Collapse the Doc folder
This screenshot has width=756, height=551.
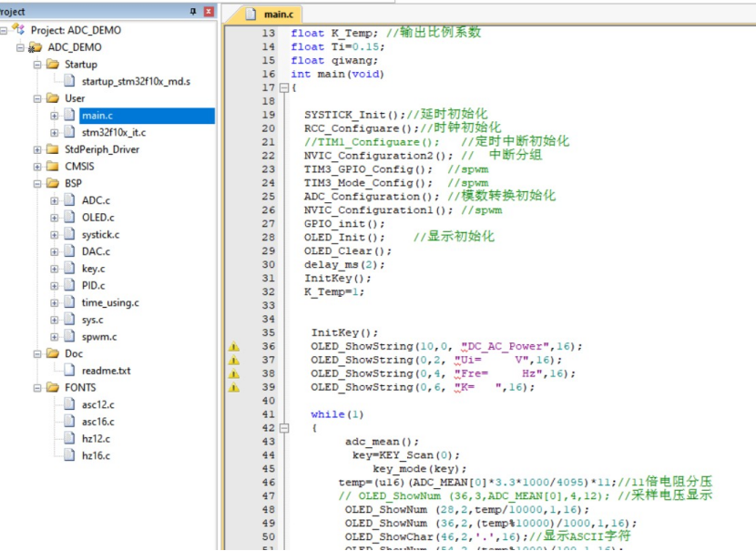[x=37, y=354]
